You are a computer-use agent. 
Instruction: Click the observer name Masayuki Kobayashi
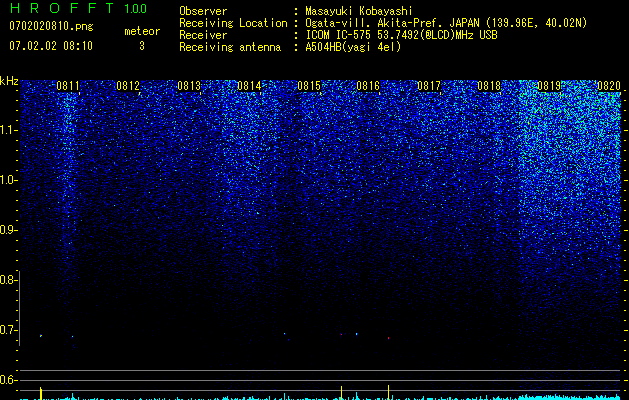click(x=359, y=11)
